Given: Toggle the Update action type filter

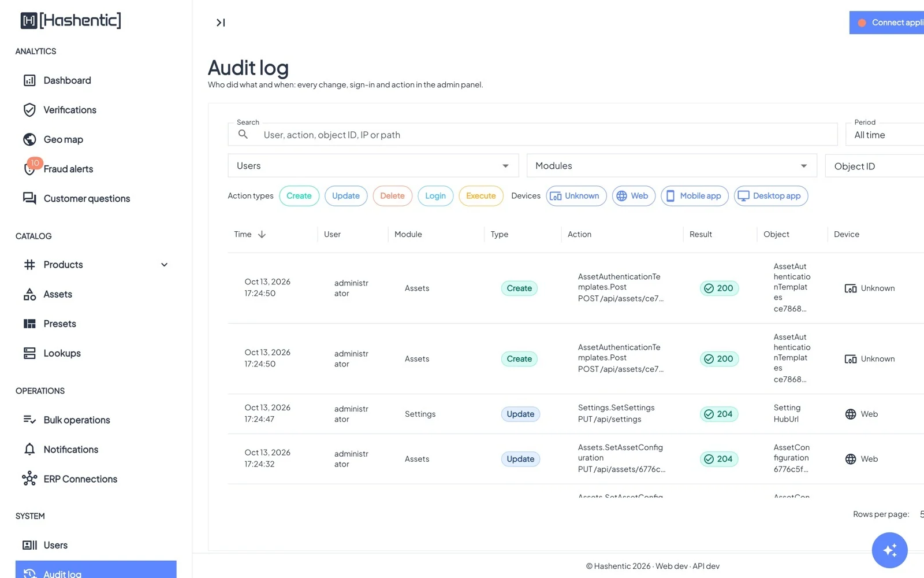Looking at the screenshot, I should [x=346, y=196].
